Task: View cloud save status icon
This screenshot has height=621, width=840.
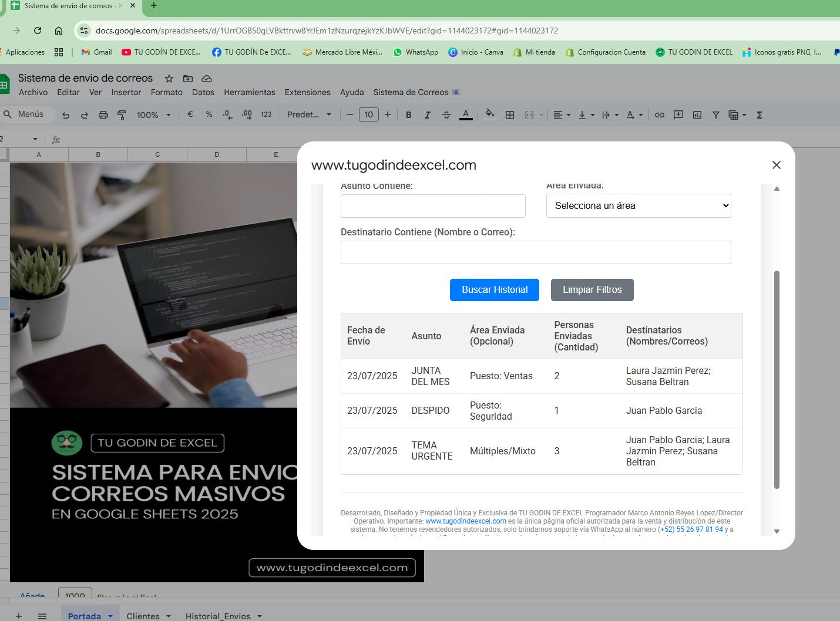Action: [207, 79]
